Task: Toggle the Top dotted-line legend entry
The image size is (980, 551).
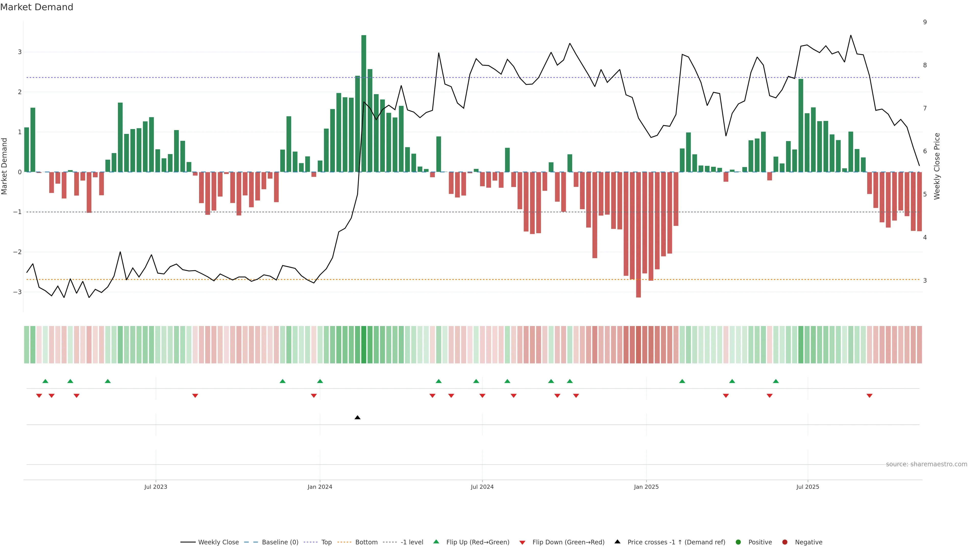Action: 326,542
